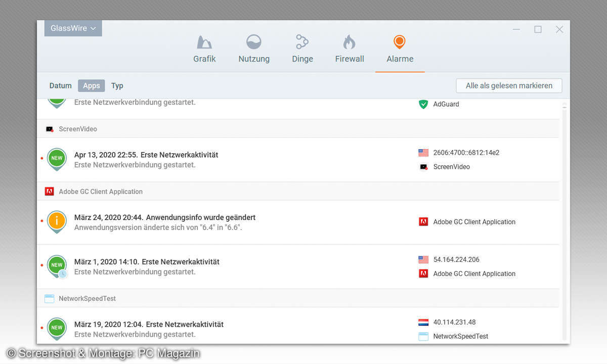The height and width of the screenshot is (364, 607).
Task: Minimize the GlassWire window
Action: point(516,29)
